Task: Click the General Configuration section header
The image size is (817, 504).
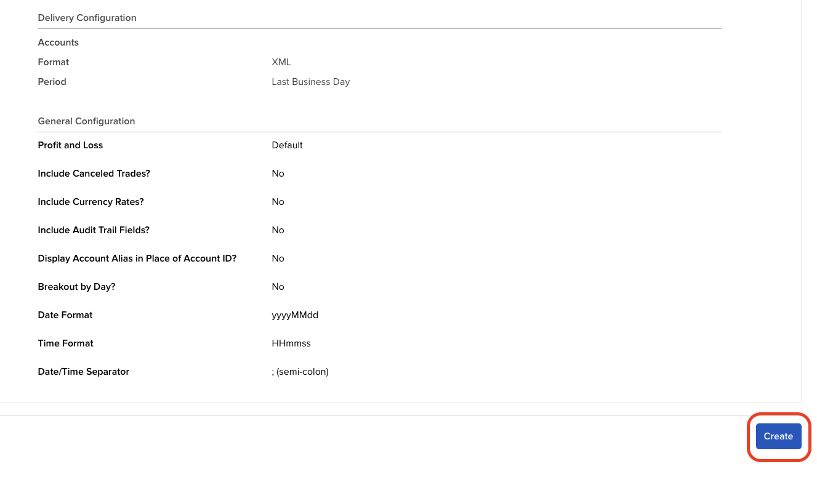Action: coord(86,121)
